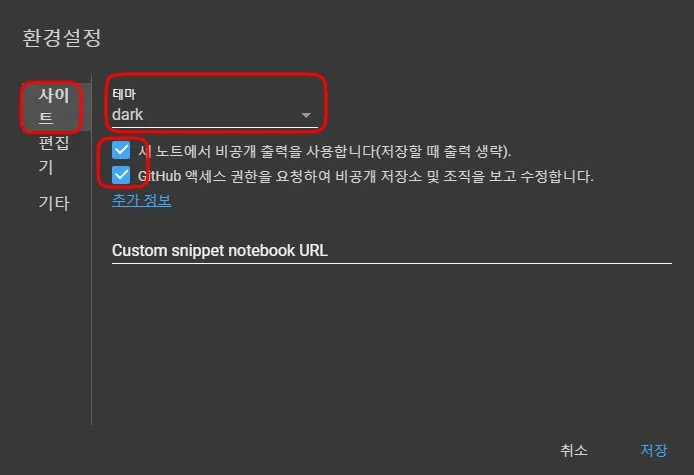Click the GitHub 액세스 권한 label text
This screenshot has height=475, width=694.
[366, 176]
